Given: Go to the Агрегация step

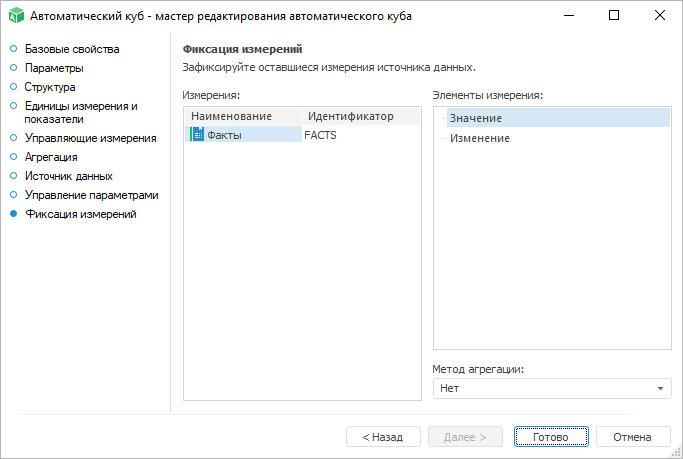Looking at the screenshot, I should (51, 157).
